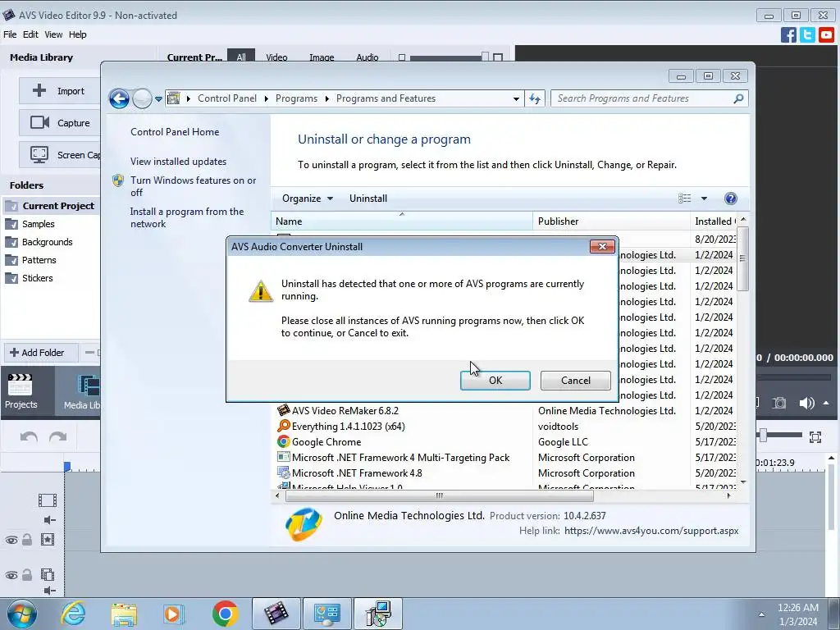Click the Add Folder button

coord(41,353)
